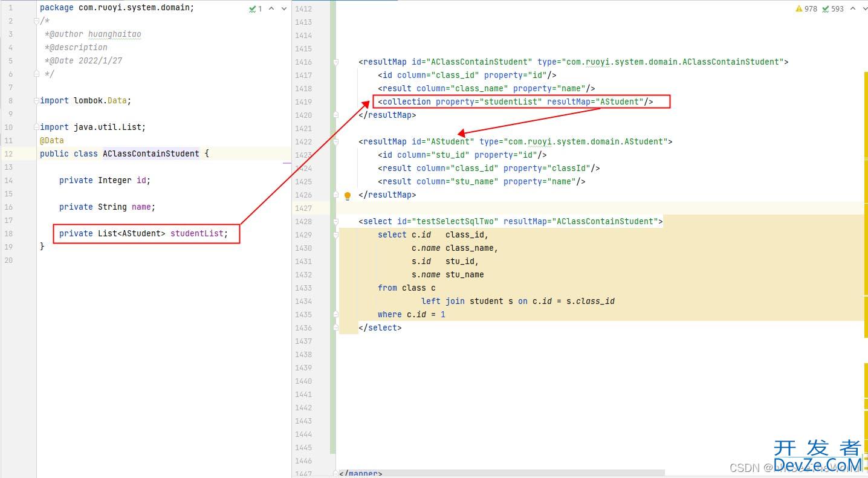Click the @Date 2022/1/27 comment text

(x=83, y=60)
